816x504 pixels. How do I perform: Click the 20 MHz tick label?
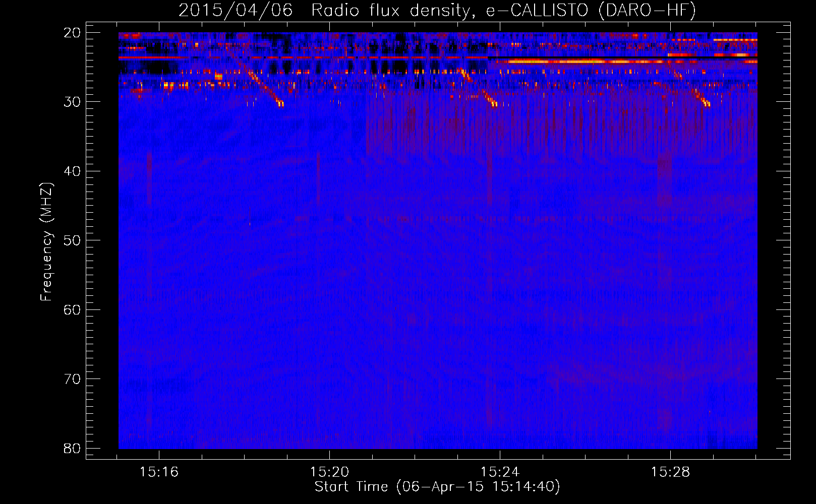pyautogui.click(x=73, y=33)
